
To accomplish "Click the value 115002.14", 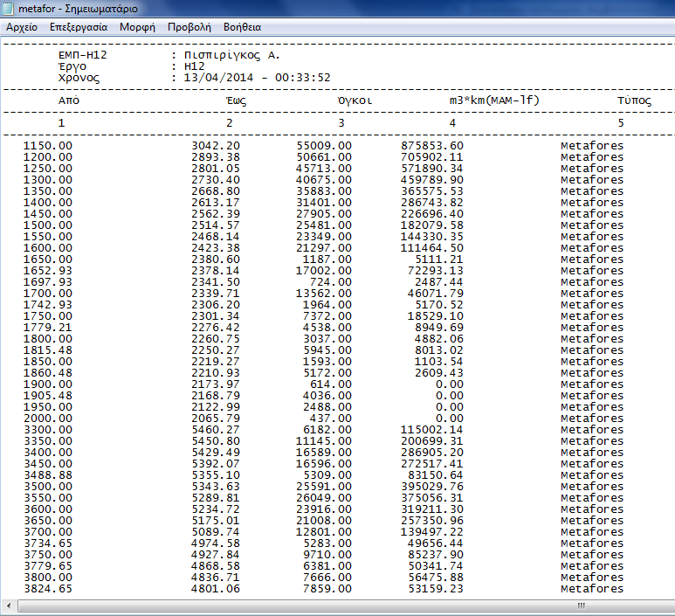I will point(432,430).
